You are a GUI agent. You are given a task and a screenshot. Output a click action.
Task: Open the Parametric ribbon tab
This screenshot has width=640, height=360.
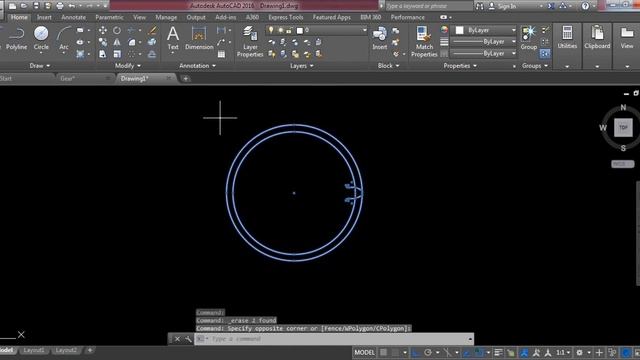tap(109, 17)
